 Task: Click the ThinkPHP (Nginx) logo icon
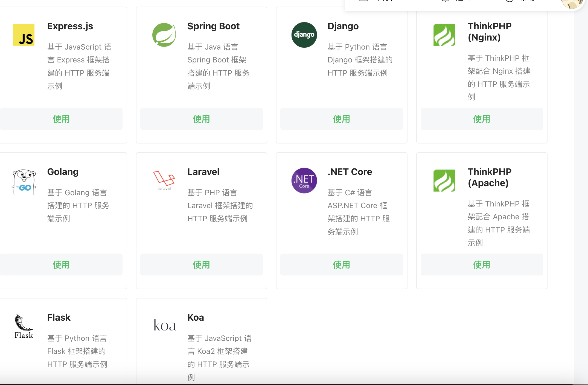coord(444,35)
